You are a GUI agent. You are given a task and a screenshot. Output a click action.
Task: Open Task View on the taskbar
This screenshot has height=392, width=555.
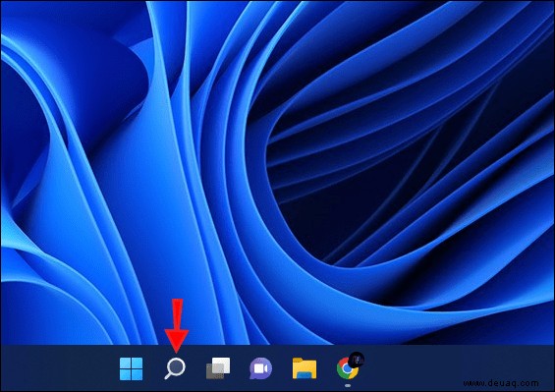pos(218,368)
